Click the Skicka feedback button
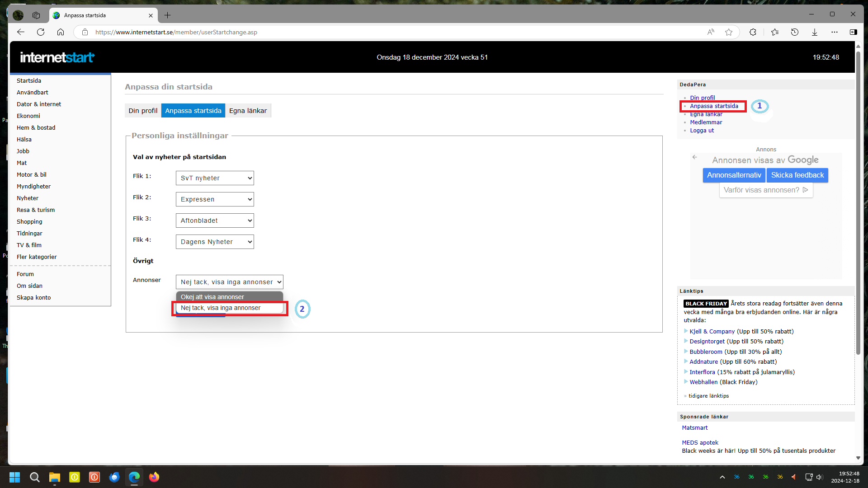Viewport: 868px width, 488px height. (797, 175)
